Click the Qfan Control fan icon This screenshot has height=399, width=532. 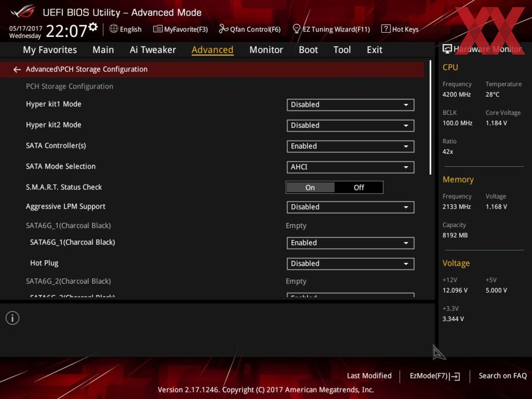click(223, 29)
